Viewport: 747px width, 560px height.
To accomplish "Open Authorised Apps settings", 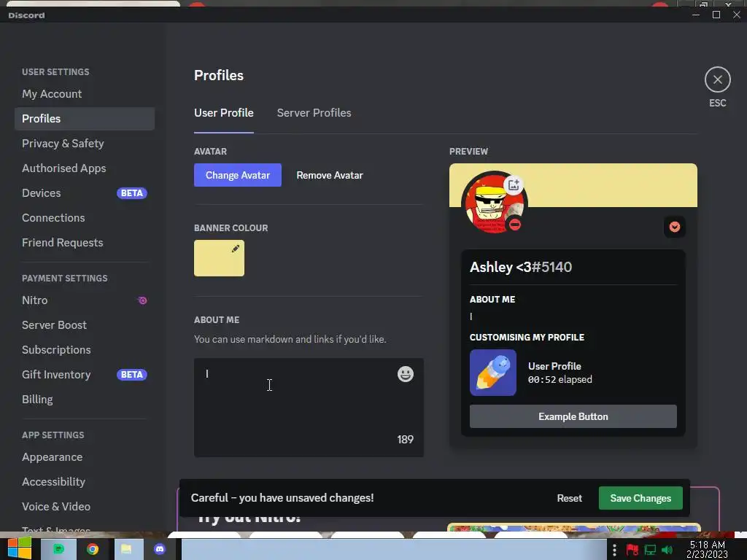I will click(x=85, y=168).
